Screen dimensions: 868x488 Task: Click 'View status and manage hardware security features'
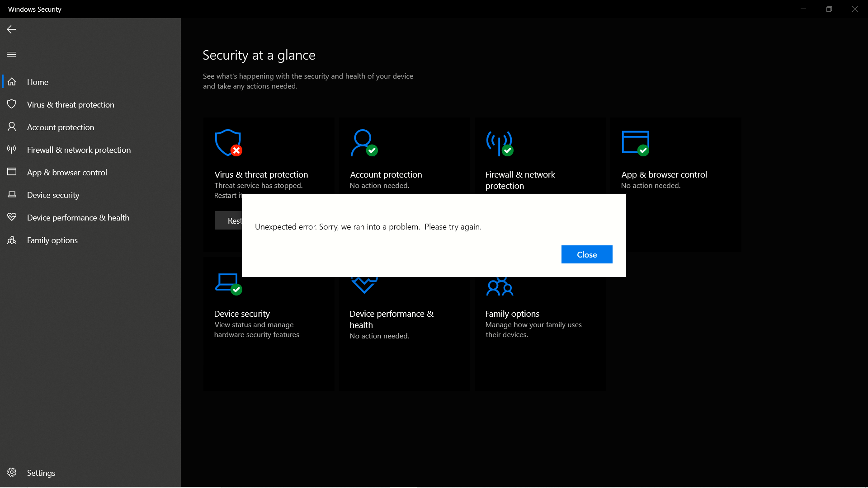[257, 329]
